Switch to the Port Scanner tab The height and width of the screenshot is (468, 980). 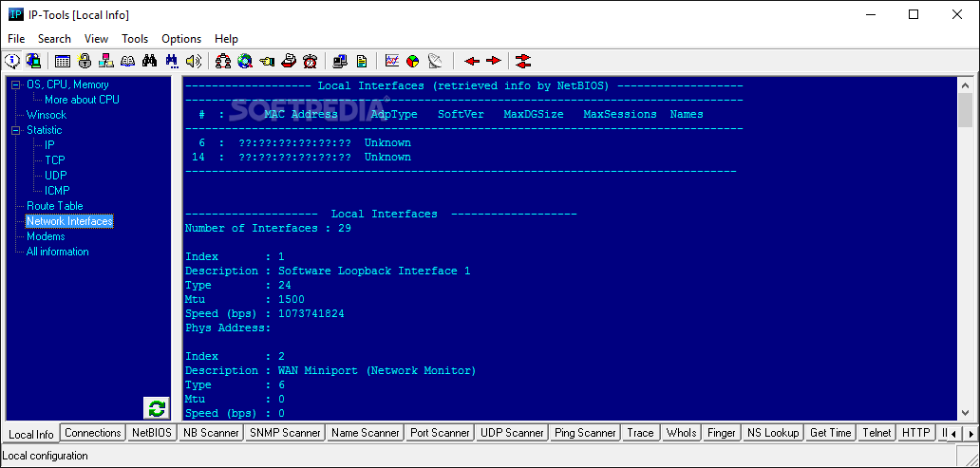point(440,432)
